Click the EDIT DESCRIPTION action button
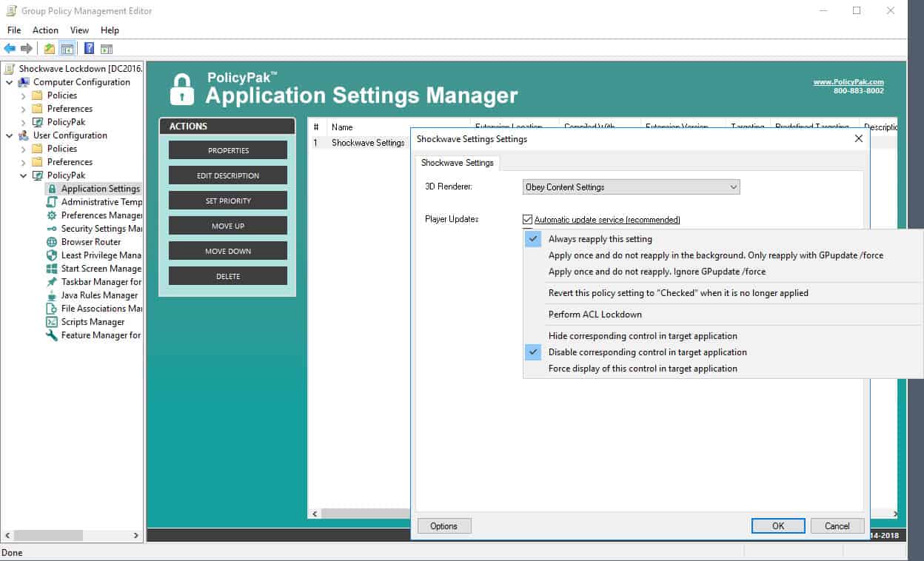This screenshot has height=561, width=924. pos(228,175)
